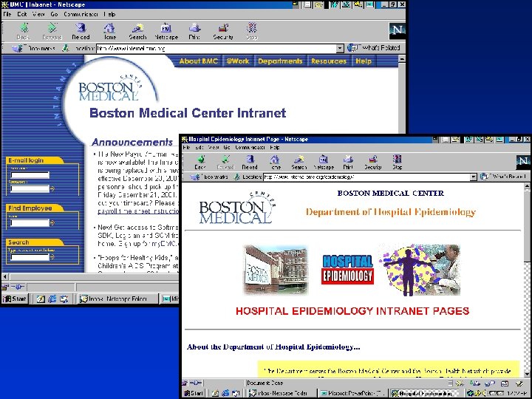Open Help menu in Hospital Epidemiology menu bar
The image size is (532, 399).
click(275, 148)
